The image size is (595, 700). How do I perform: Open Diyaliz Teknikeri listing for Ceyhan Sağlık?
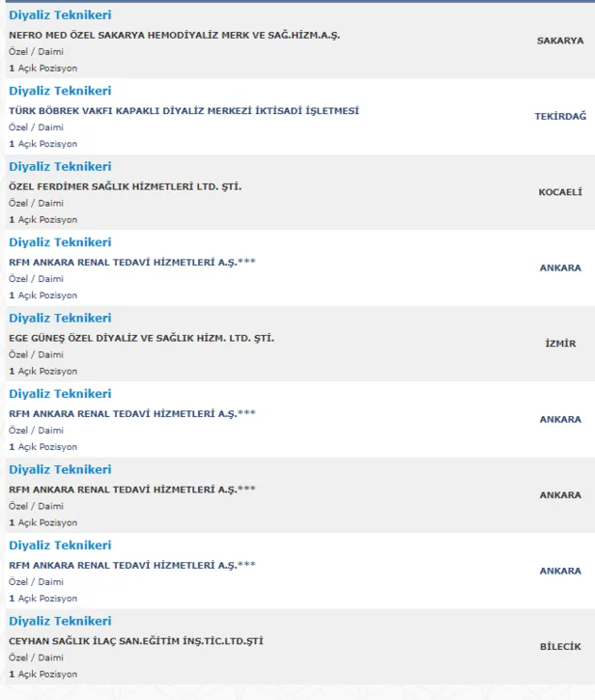(60, 621)
